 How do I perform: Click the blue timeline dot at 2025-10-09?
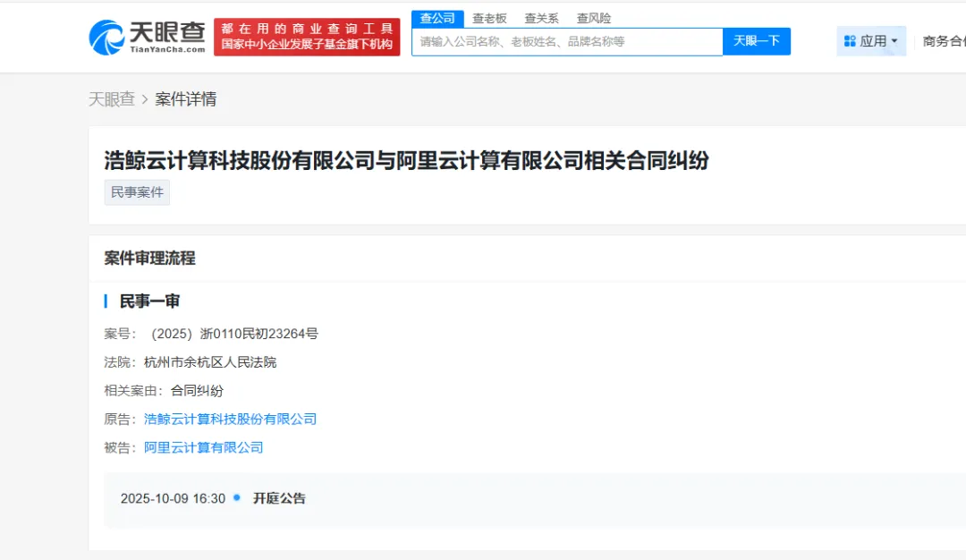click(x=236, y=497)
